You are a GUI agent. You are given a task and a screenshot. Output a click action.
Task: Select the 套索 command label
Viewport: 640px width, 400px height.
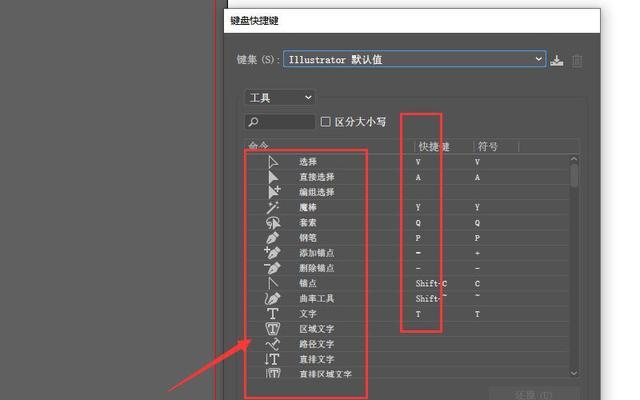pyautogui.click(x=308, y=222)
